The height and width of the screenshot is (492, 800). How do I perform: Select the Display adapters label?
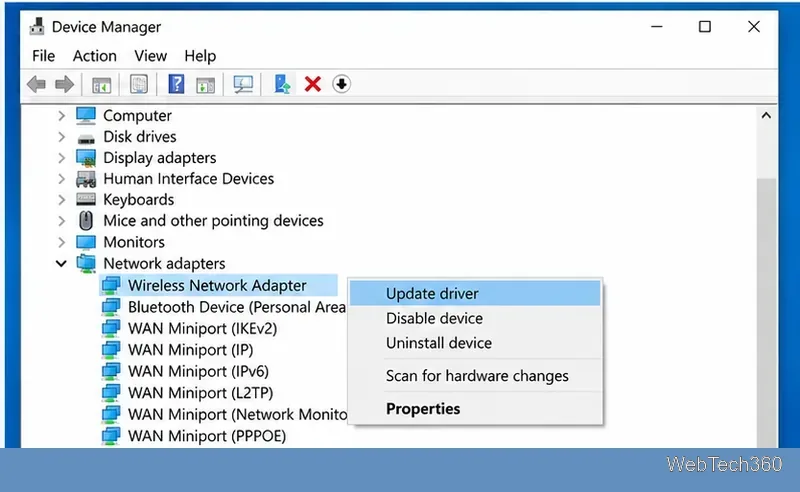coord(160,158)
